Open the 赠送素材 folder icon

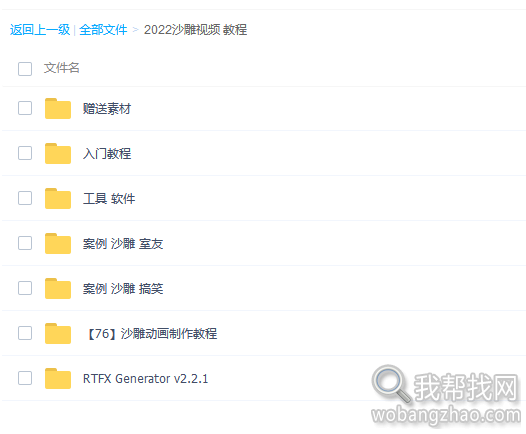58,108
